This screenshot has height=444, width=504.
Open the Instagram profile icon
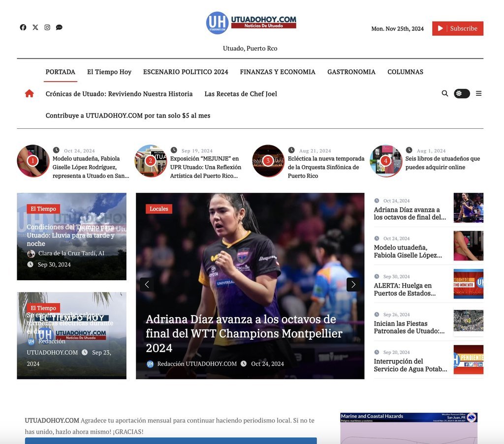(47, 28)
